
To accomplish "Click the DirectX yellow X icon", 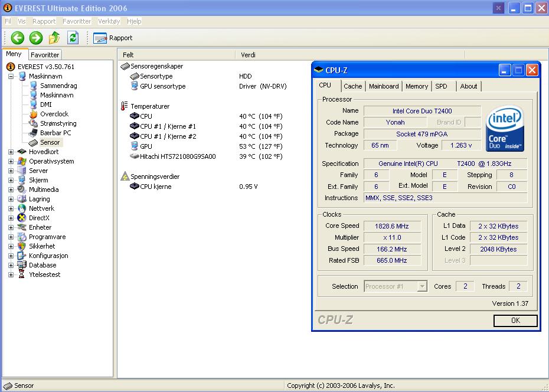I will (22, 218).
